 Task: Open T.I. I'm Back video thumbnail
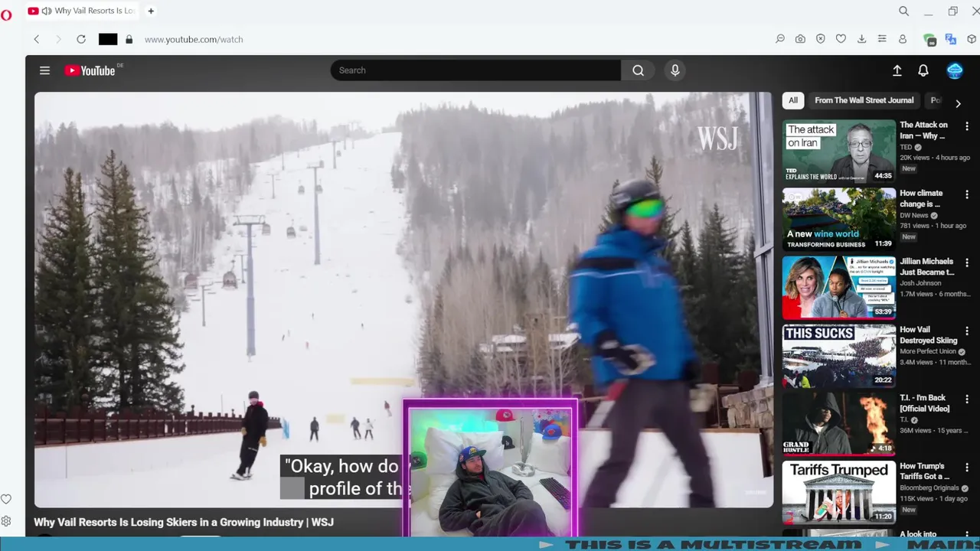839,423
